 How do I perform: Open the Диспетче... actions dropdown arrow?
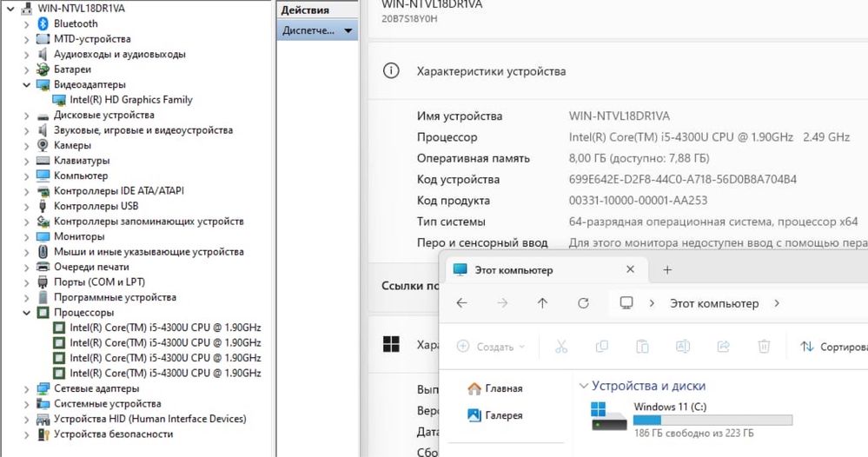pos(348,31)
